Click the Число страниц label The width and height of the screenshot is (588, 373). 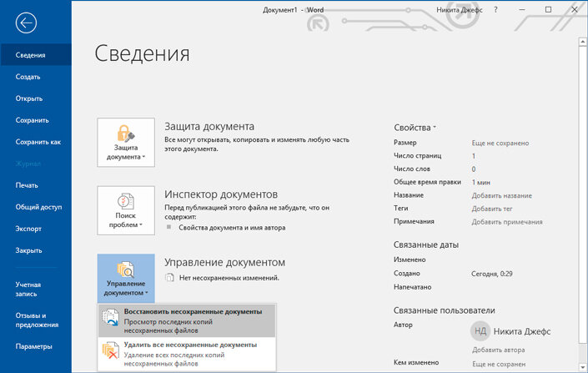(417, 156)
